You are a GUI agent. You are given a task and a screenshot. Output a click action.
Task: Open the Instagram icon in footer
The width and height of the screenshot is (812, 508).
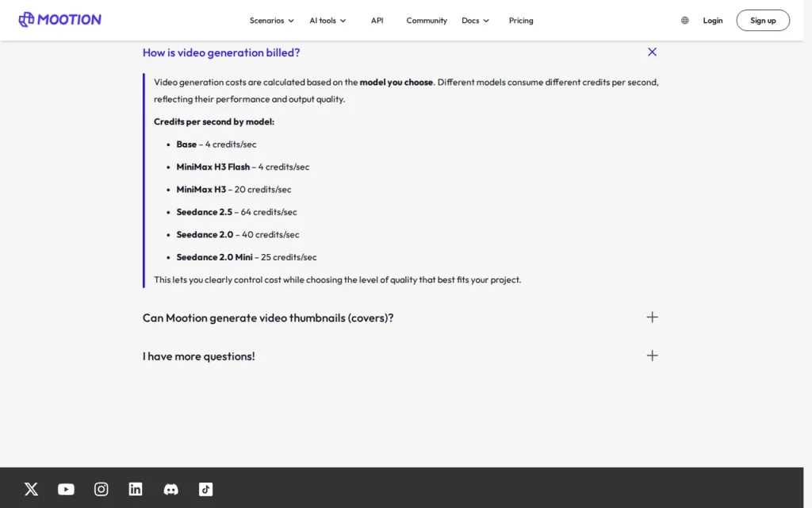(101, 489)
